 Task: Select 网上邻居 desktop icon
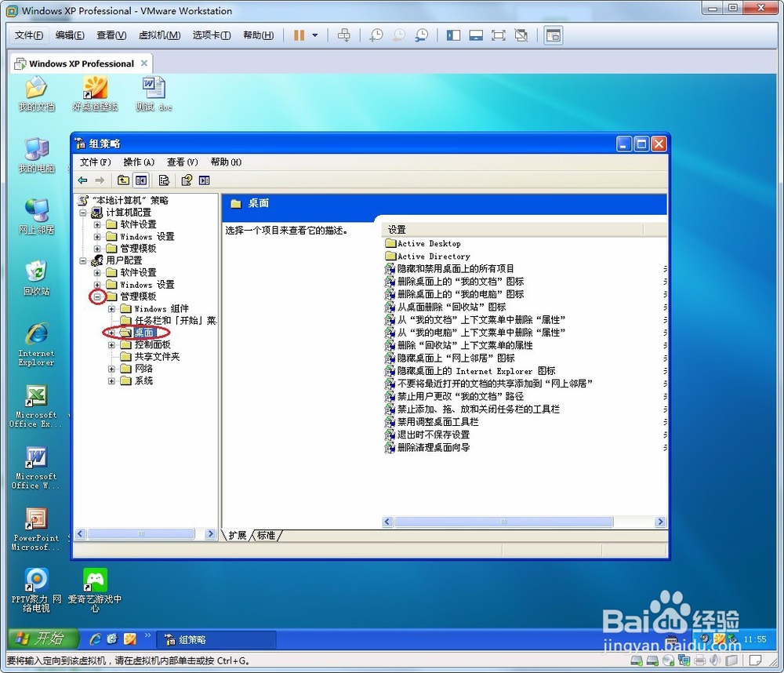36,216
